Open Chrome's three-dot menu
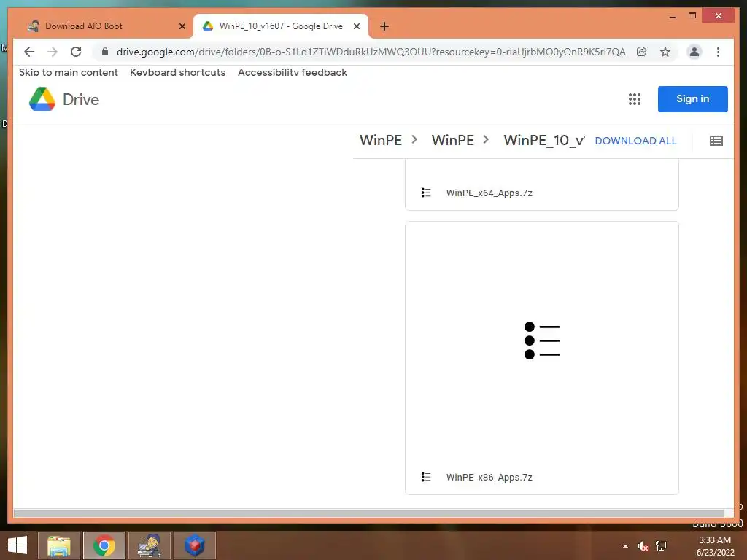Screen dimensions: 747x560 click(718, 52)
